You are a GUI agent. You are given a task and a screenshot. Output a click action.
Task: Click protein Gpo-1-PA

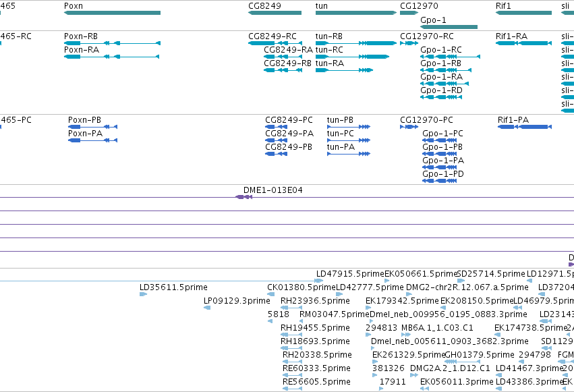(x=439, y=167)
